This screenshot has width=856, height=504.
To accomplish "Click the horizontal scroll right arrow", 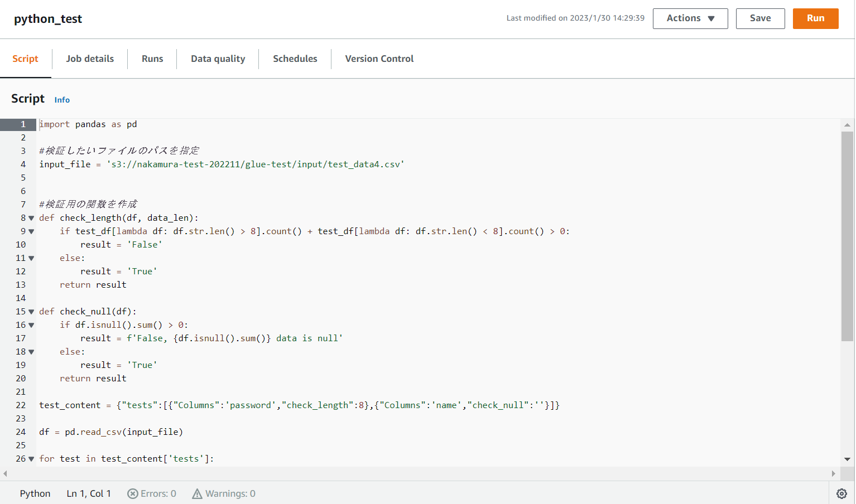I will [x=833, y=473].
